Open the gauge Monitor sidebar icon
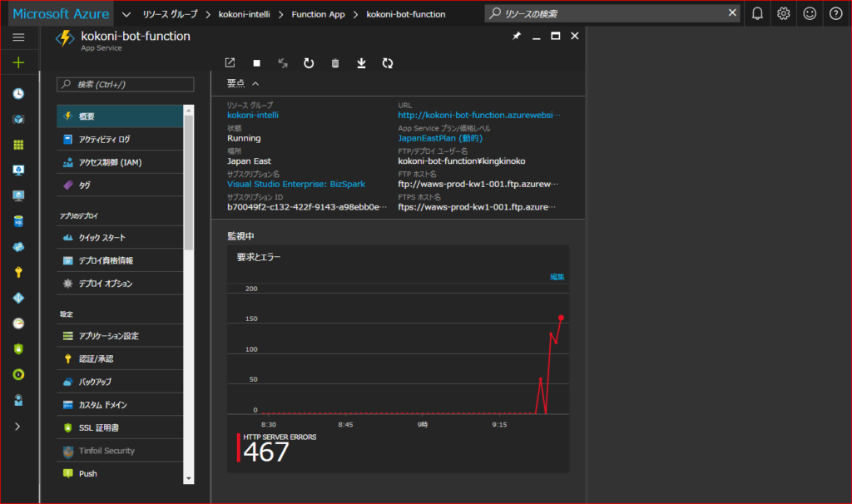This screenshot has width=852, height=504. tap(18, 324)
